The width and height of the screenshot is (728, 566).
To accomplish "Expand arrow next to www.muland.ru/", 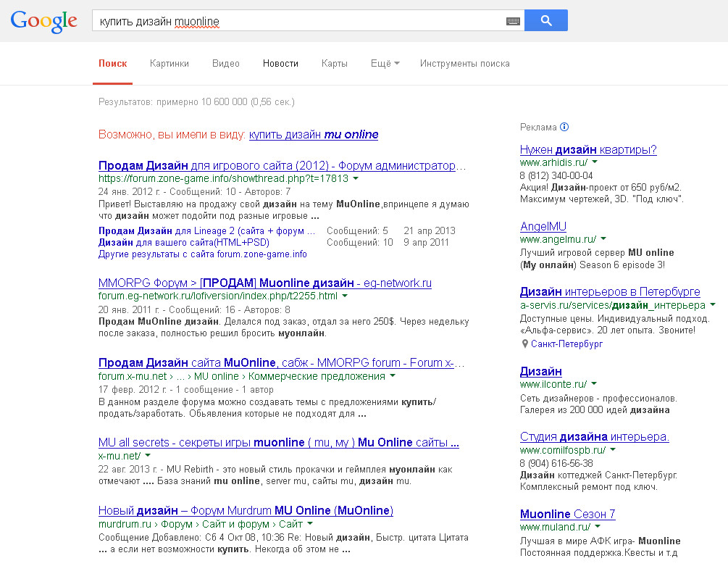I will [x=598, y=527].
